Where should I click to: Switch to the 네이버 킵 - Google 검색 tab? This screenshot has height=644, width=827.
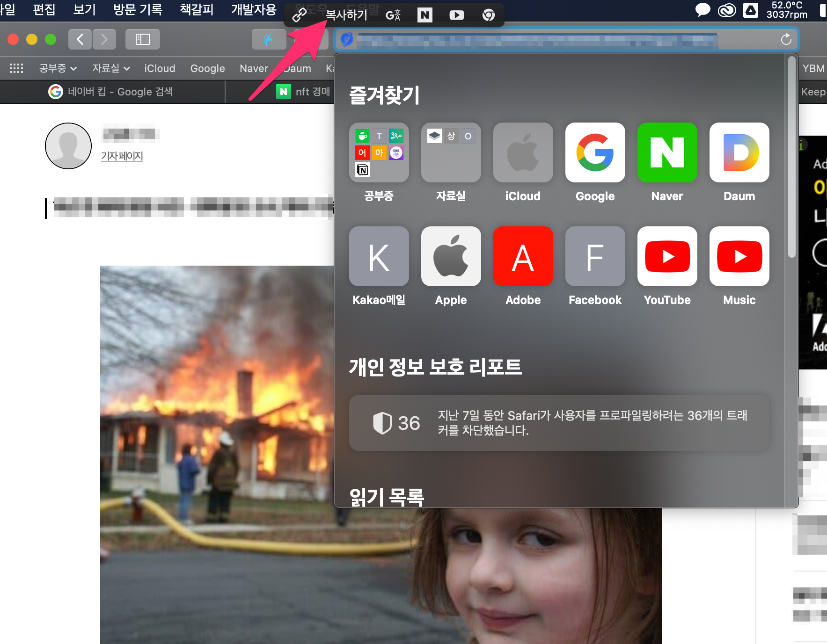click(112, 92)
